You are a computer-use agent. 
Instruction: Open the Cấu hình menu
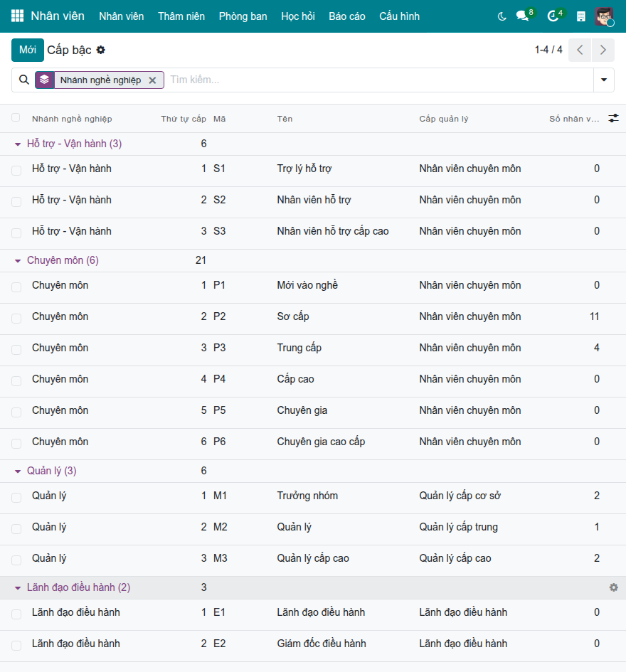[x=399, y=16]
